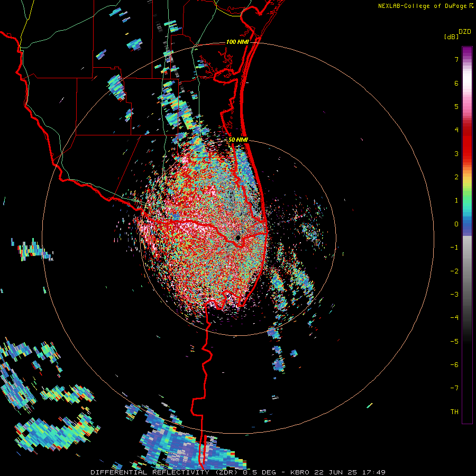This screenshot has width=476, height=476.
Task: Click the 100 NMI range ring label
Action: click(237, 42)
